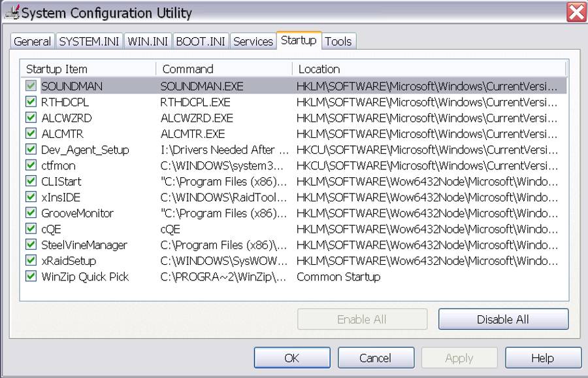This screenshot has width=588, height=378.
Task: Click the Common Startup location cell
Action: click(338, 277)
